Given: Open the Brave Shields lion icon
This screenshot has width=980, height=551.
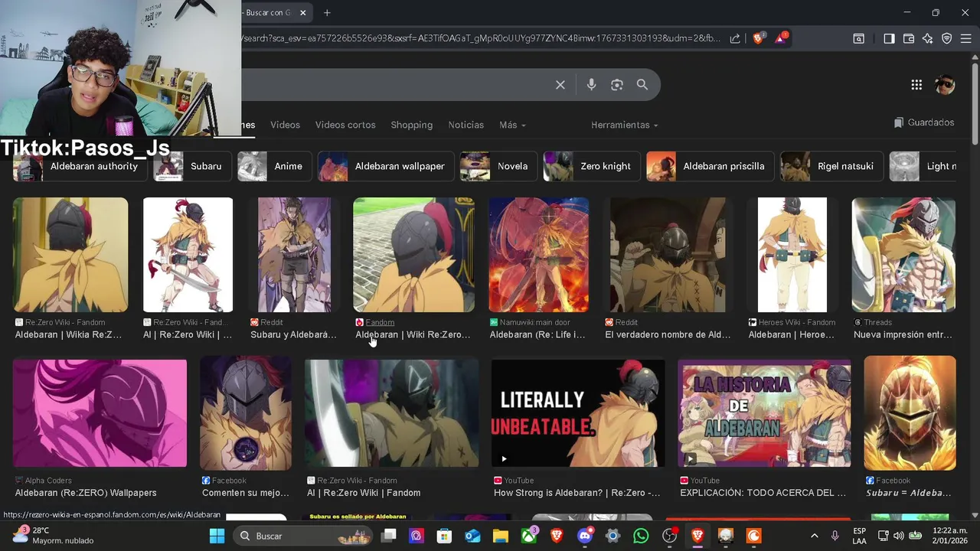Looking at the screenshot, I should (759, 37).
